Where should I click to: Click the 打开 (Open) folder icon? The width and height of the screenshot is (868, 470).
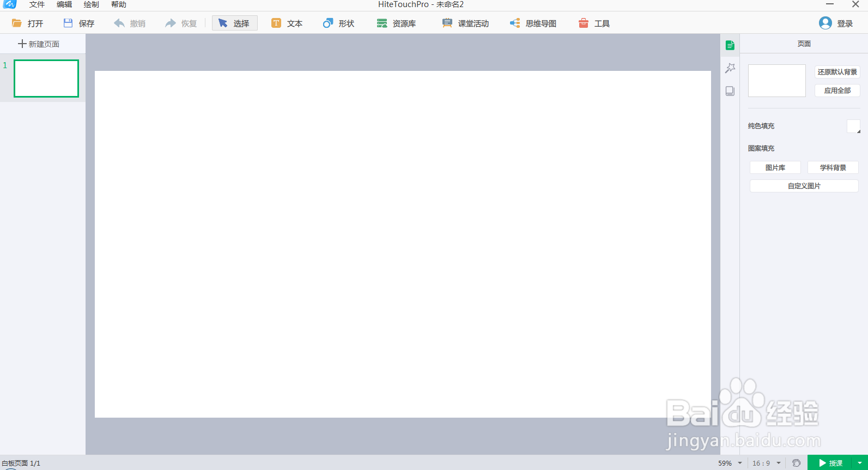(x=17, y=23)
